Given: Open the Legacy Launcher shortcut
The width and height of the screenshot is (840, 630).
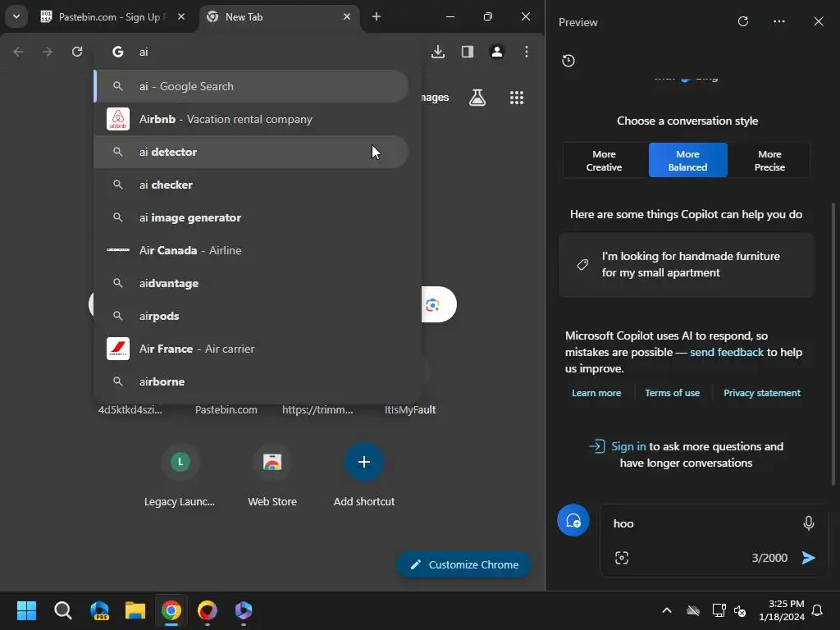Looking at the screenshot, I should pos(180,476).
